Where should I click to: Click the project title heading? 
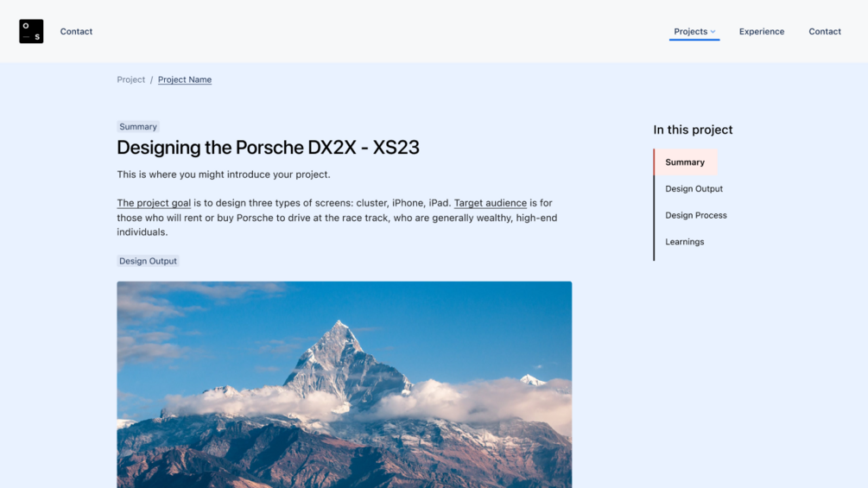[268, 148]
